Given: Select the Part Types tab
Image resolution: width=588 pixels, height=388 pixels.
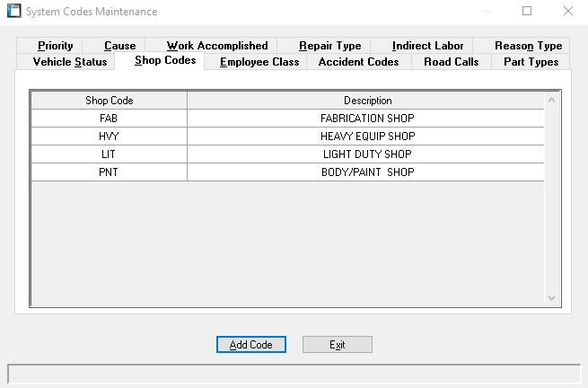Looking at the screenshot, I should [531, 62].
